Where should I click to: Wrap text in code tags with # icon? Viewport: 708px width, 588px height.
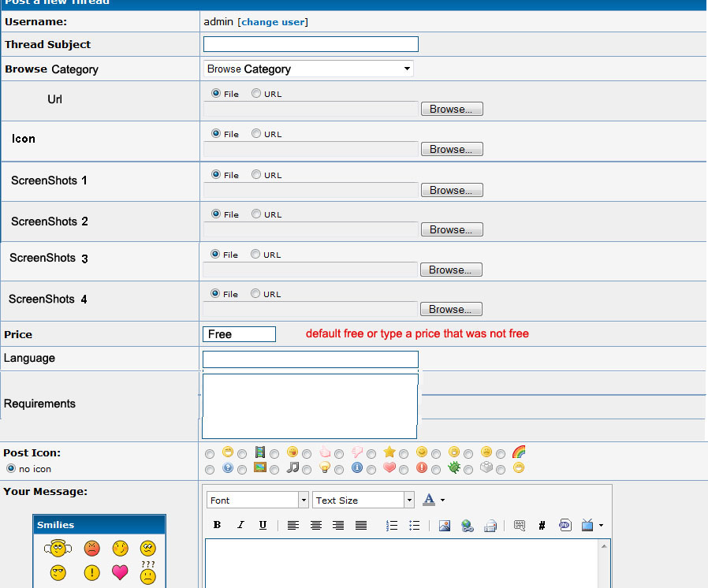tap(542, 526)
